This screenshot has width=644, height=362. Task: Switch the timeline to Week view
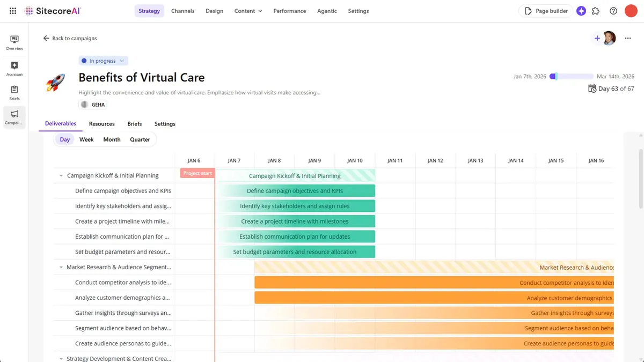(x=86, y=139)
